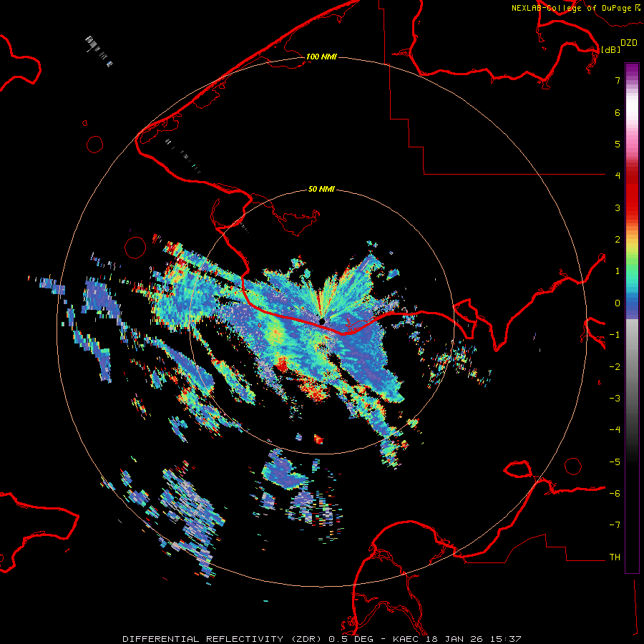Click the 50 NMI range ring label
The image size is (644, 644).
321,189
